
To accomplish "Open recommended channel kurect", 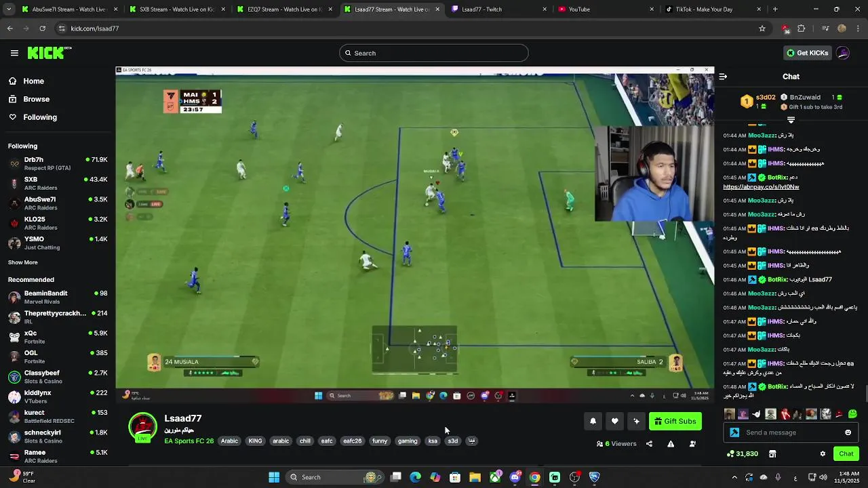I will pyautogui.click(x=58, y=416).
